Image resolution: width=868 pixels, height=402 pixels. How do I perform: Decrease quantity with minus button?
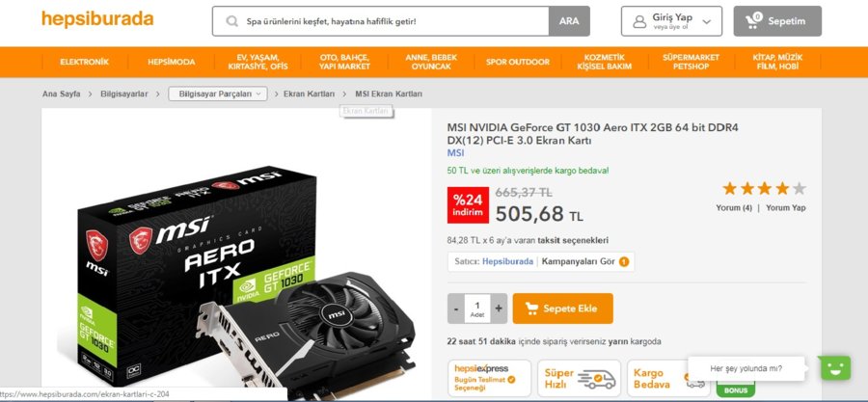tap(456, 308)
